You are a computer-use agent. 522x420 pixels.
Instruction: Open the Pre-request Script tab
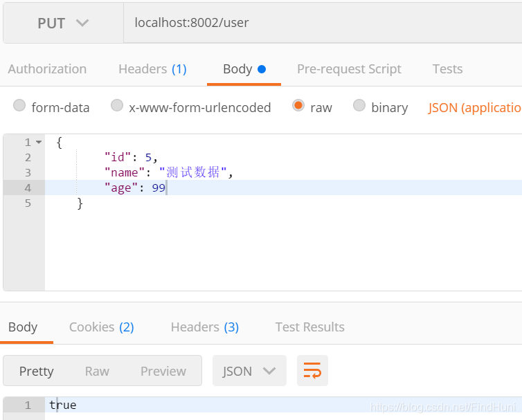tap(349, 69)
